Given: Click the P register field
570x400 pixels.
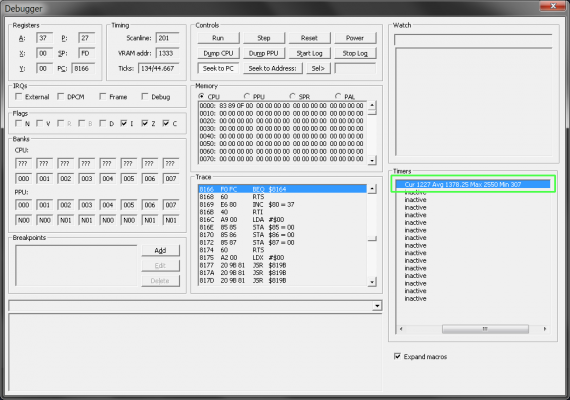Looking at the screenshot, I should click(x=87, y=38).
